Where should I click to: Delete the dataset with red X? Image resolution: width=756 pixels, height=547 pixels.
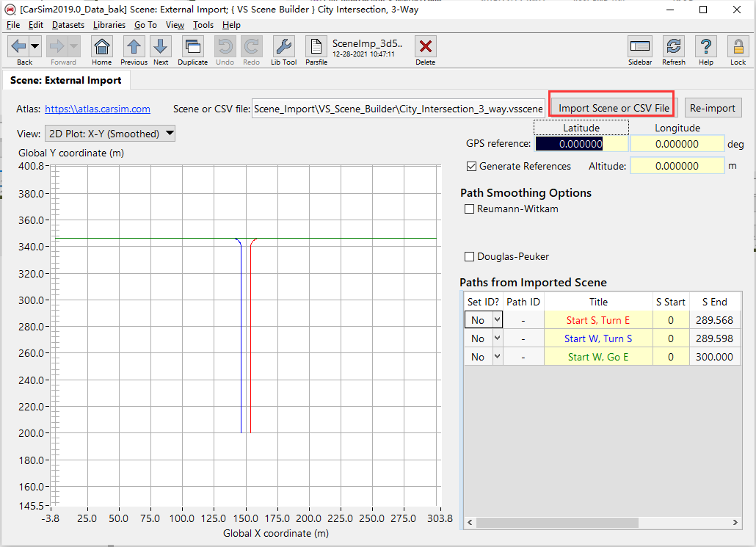[425, 47]
